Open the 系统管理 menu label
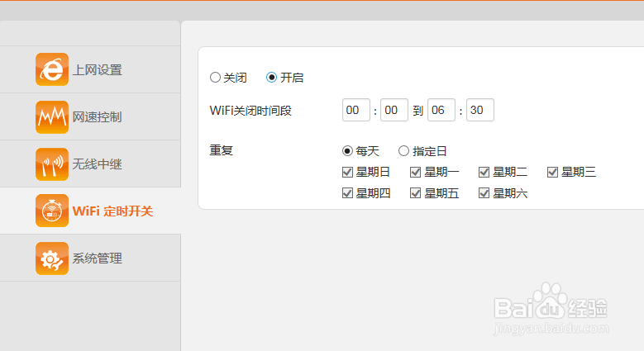This screenshot has width=644, height=351. [x=98, y=259]
